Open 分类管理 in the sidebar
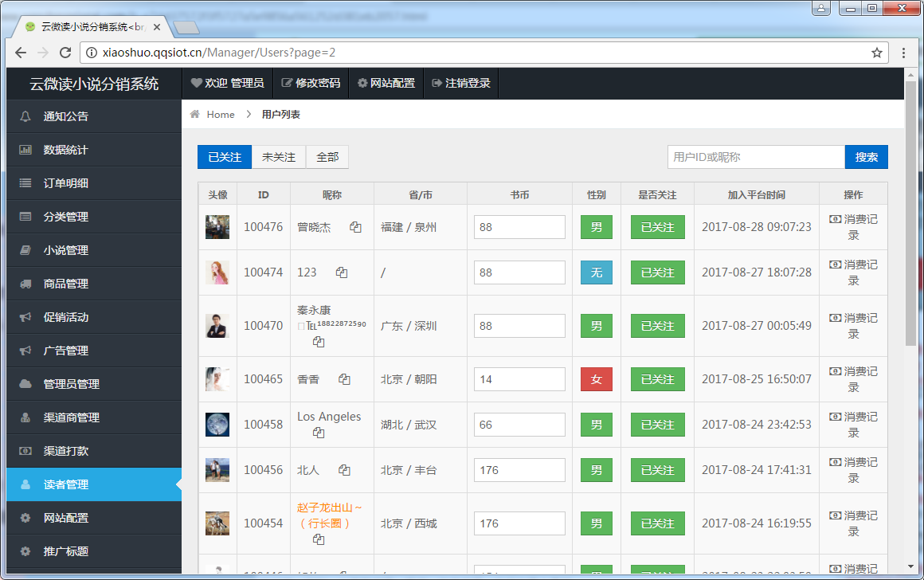 click(94, 217)
